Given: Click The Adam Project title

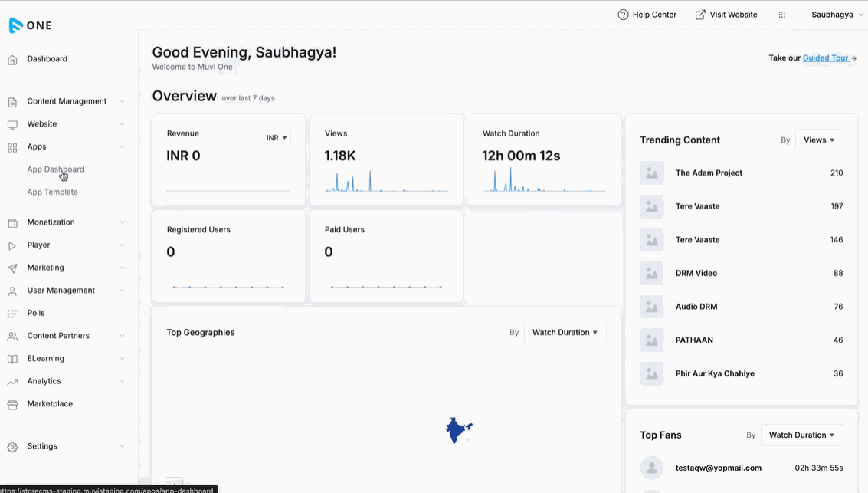Looking at the screenshot, I should coord(709,173).
